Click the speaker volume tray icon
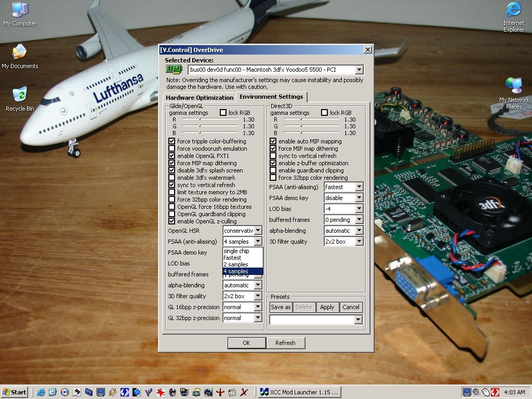This screenshot has width=532, height=399. [x=476, y=392]
